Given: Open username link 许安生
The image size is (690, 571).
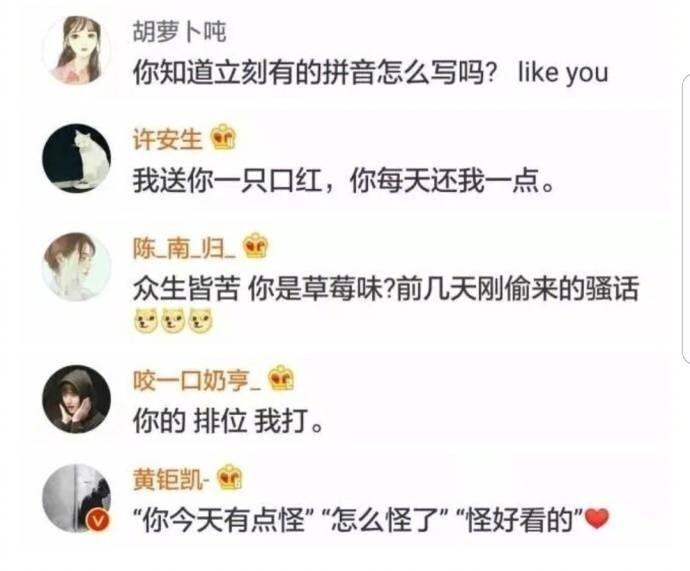Looking at the screenshot, I should point(168,139).
